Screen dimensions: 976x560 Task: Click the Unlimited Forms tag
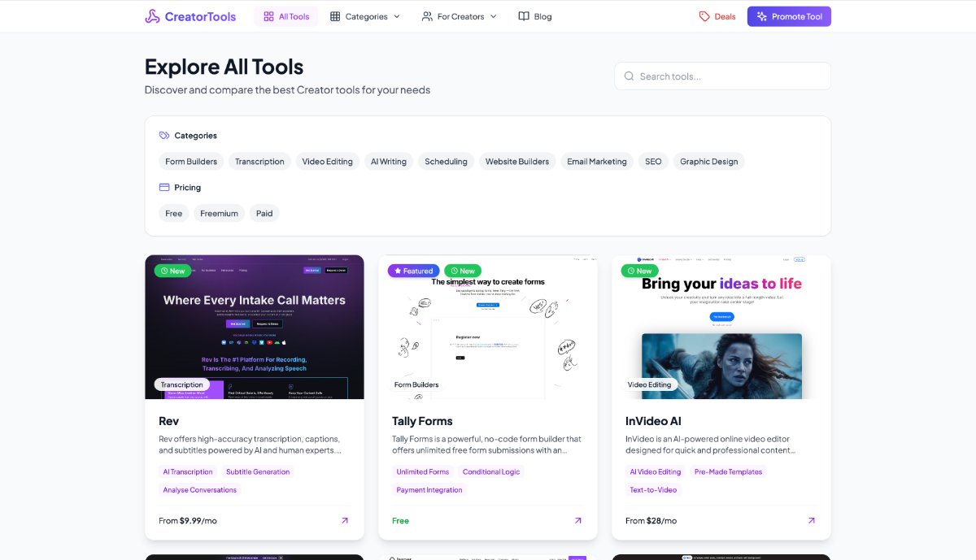[423, 471]
